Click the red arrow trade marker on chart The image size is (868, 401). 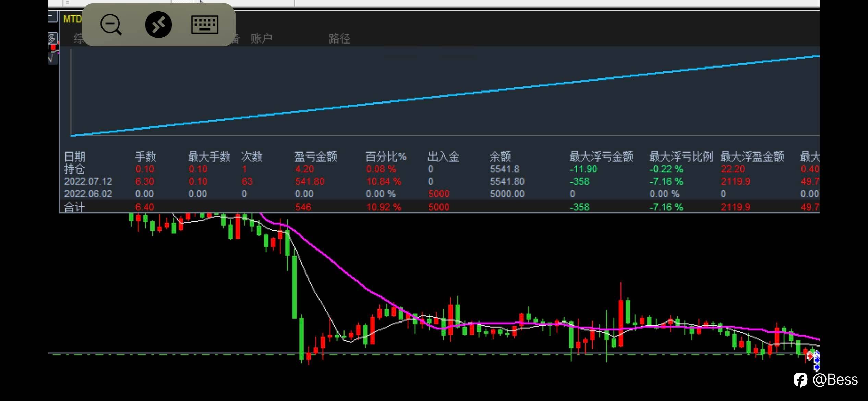(810, 356)
